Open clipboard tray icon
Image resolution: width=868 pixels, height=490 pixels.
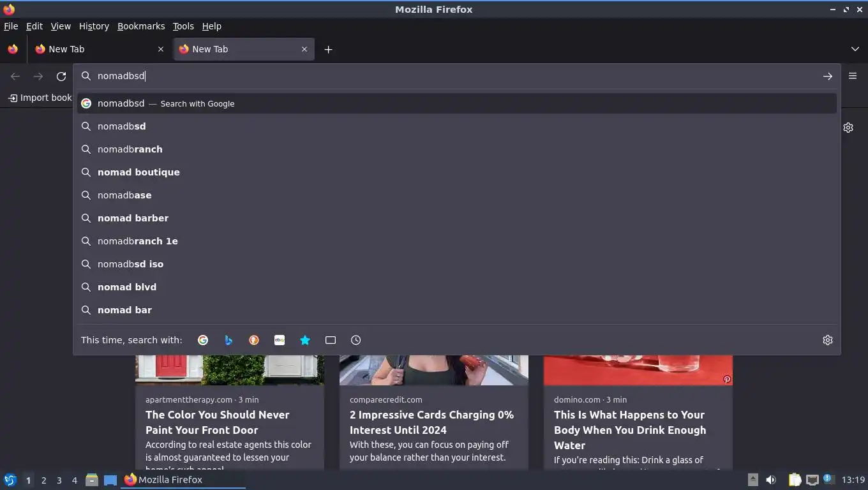[795, 480]
